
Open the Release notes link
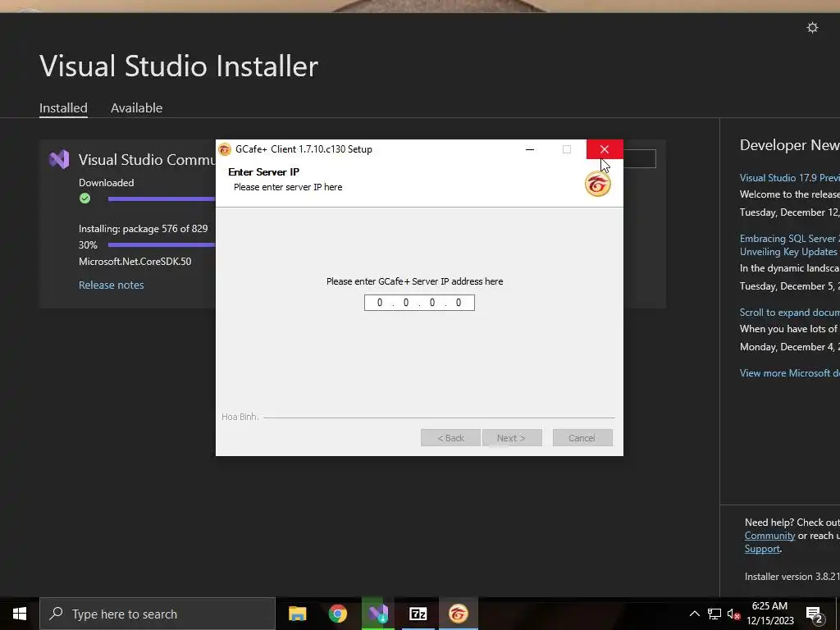112,285
